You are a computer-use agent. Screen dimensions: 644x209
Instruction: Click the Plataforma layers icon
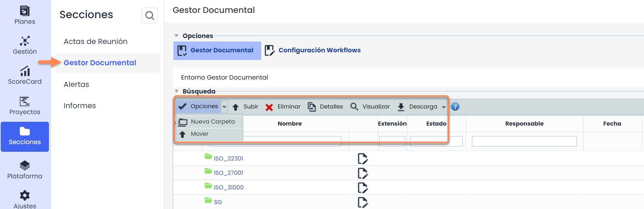click(x=24, y=166)
